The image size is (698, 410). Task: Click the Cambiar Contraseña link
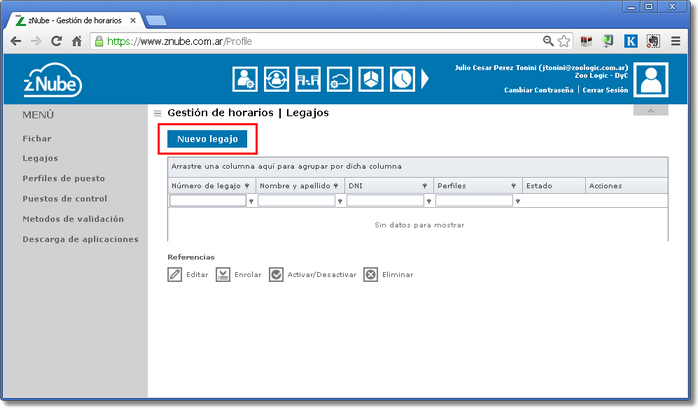539,90
